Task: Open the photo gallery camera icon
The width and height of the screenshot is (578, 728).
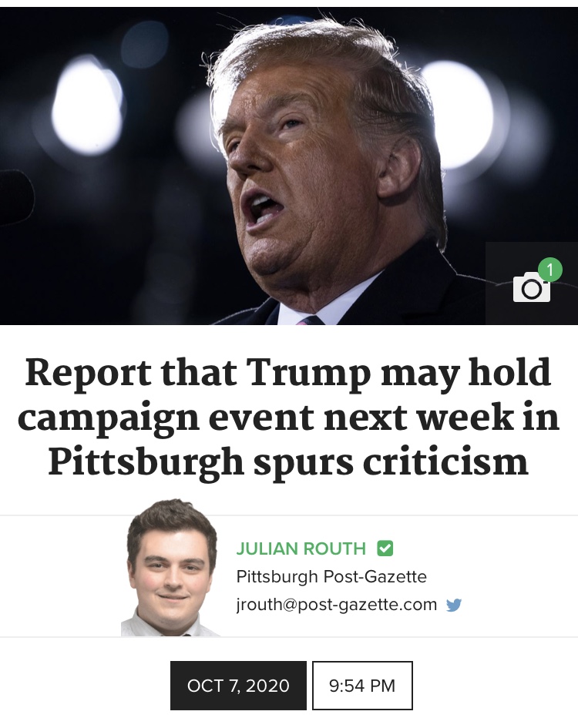Action: pos(532,288)
